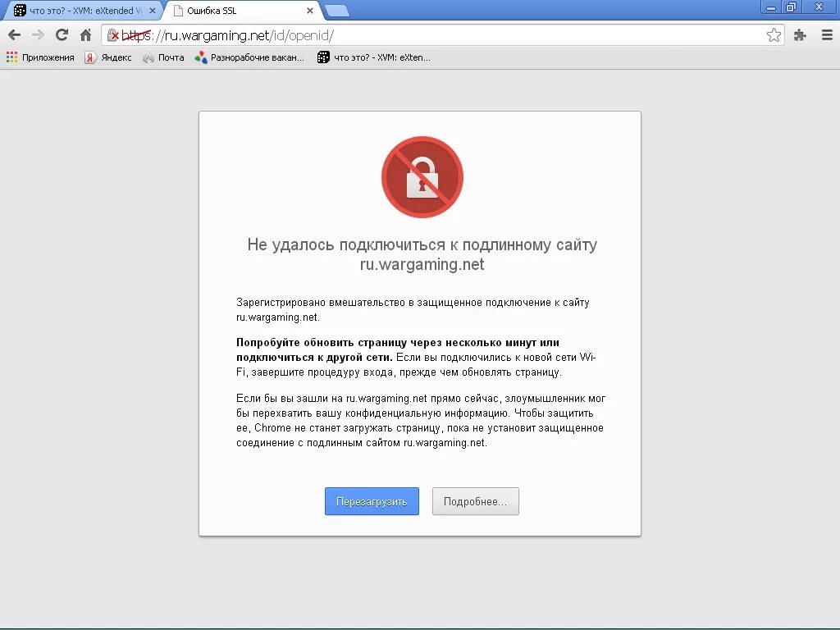Click the Перезагрузить button
Screen dimensions: 840x630
[372, 501]
